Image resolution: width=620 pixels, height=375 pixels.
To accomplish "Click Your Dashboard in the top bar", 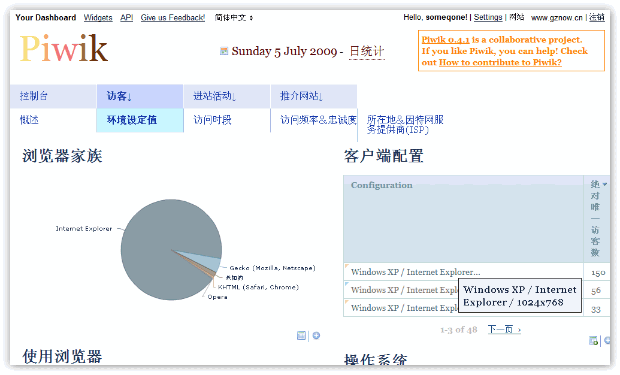I will (46, 18).
